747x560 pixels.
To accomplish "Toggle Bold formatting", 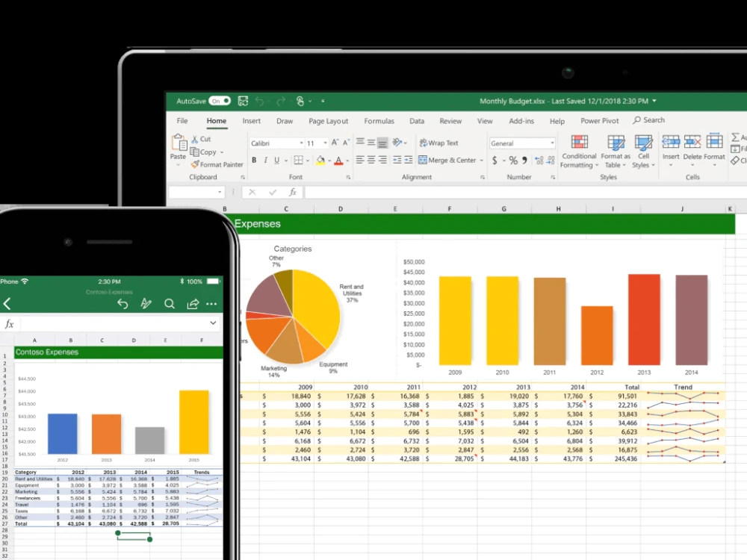I will [254, 161].
